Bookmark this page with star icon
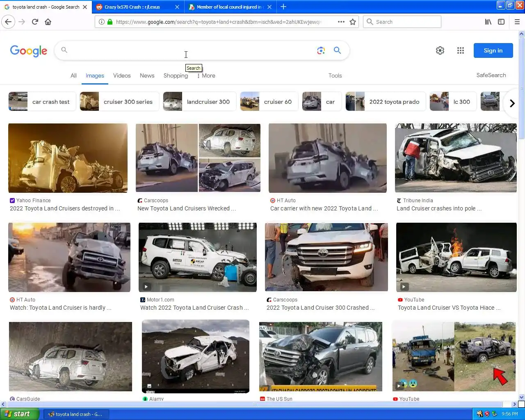The width and height of the screenshot is (525, 420). click(x=353, y=22)
